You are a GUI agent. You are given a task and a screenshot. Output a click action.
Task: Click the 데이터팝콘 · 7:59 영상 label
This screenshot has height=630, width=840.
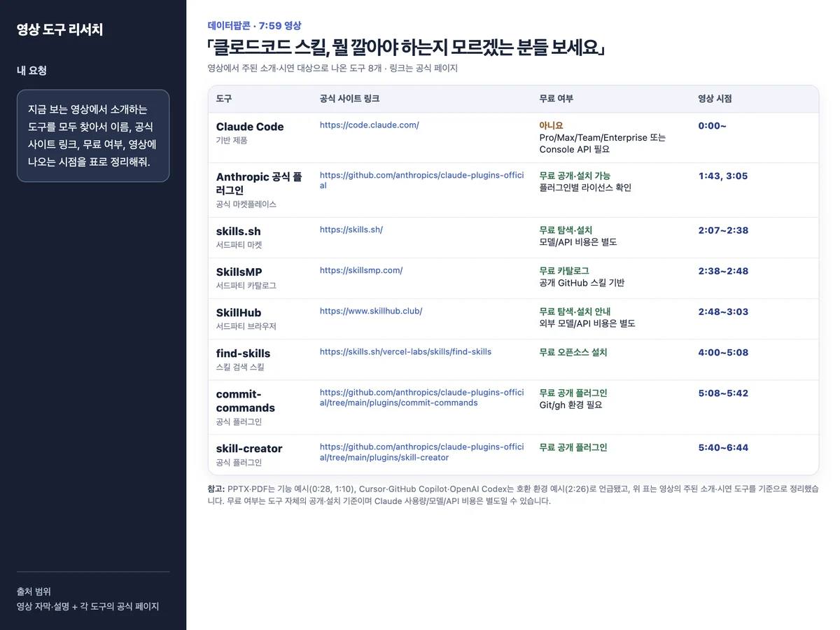(x=255, y=25)
